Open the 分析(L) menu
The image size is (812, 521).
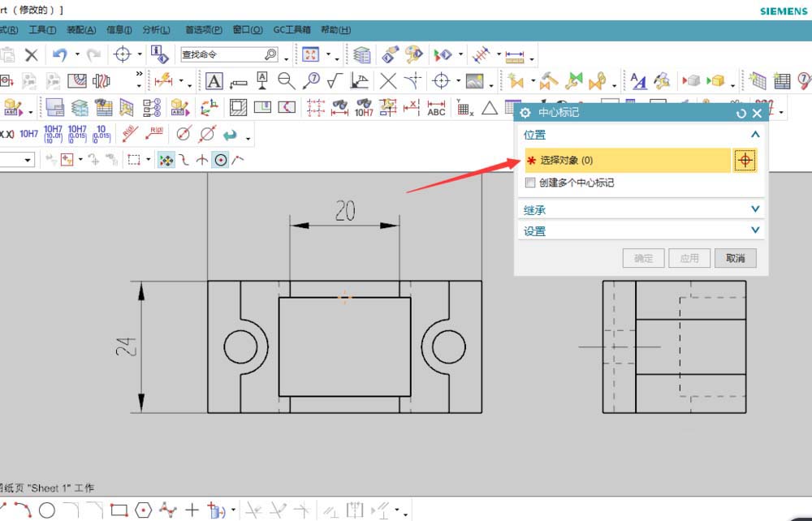[x=156, y=30]
